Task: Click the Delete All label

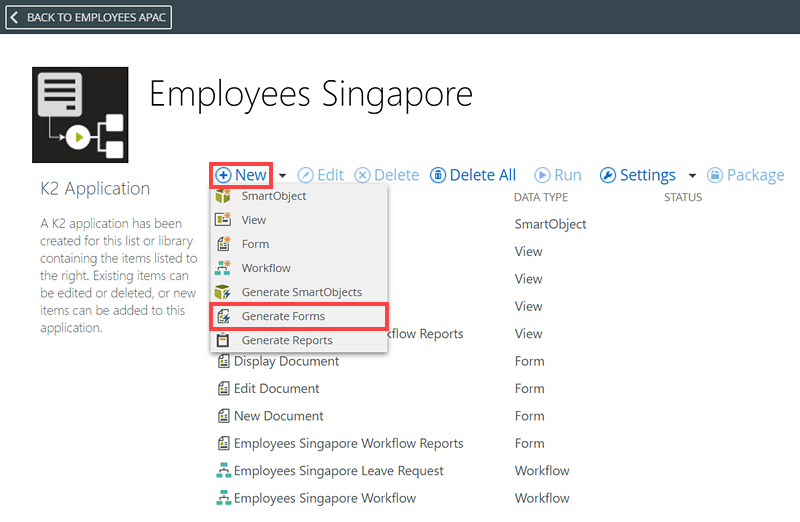Action: pos(483,175)
